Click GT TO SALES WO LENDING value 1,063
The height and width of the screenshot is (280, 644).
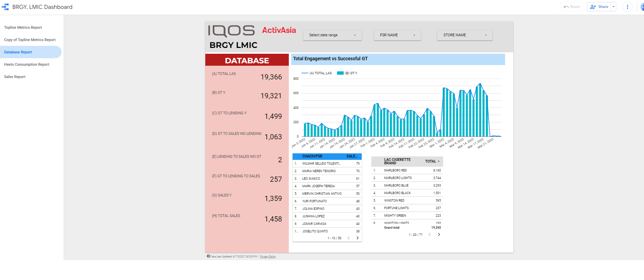tap(273, 137)
